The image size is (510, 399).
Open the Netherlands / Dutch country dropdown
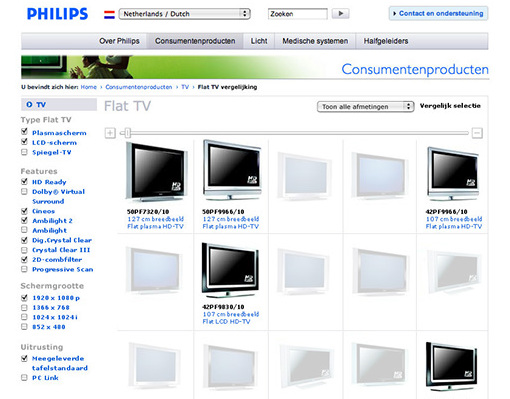pos(184,14)
